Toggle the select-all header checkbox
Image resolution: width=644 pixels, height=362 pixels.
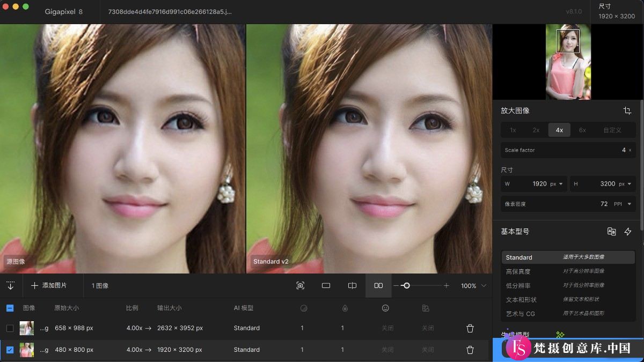pyautogui.click(x=10, y=308)
